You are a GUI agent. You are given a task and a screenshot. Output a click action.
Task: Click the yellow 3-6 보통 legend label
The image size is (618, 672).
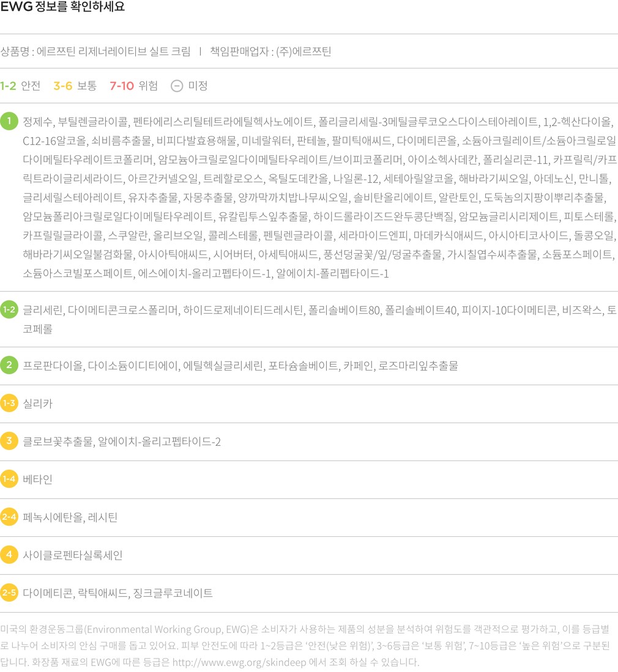pyautogui.click(x=75, y=86)
